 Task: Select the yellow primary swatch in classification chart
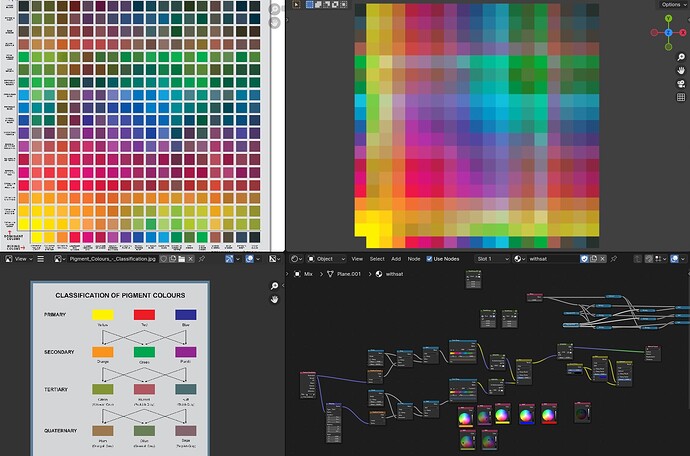(x=103, y=314)
